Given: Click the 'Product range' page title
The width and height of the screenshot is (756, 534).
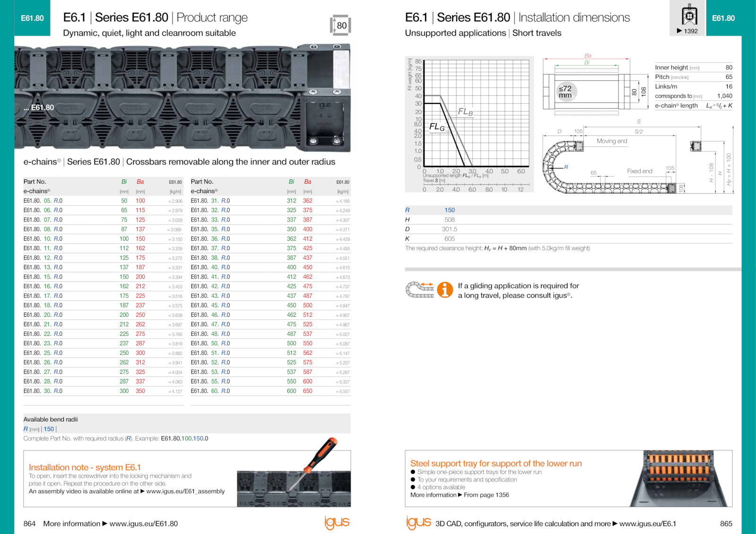Looking at the screenshot, I should [x=212, y=17].
